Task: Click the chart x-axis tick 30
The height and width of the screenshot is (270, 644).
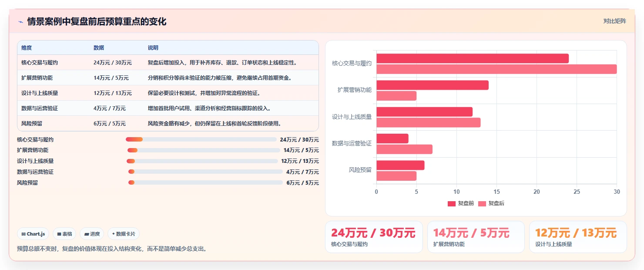Action: pyautogui.click(x=617, y=192)
